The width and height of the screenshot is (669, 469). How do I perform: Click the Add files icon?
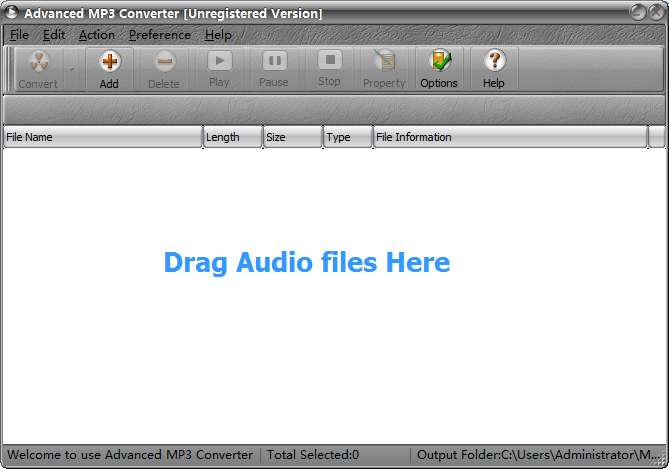110,62
